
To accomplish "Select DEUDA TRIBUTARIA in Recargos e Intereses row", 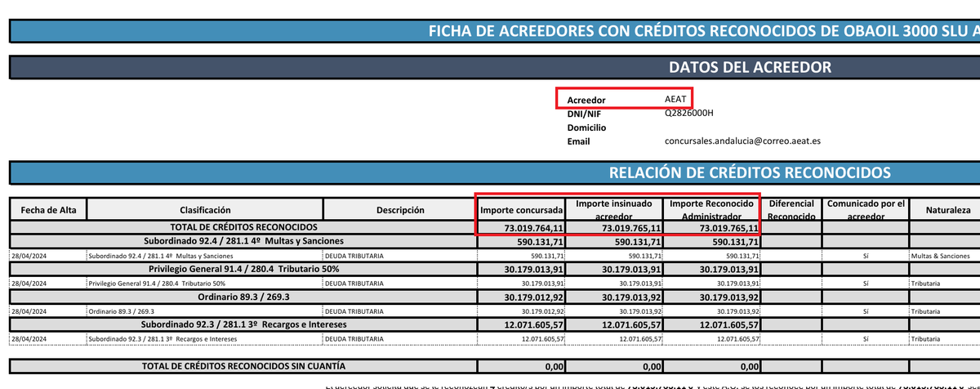I will pos(353,338).
